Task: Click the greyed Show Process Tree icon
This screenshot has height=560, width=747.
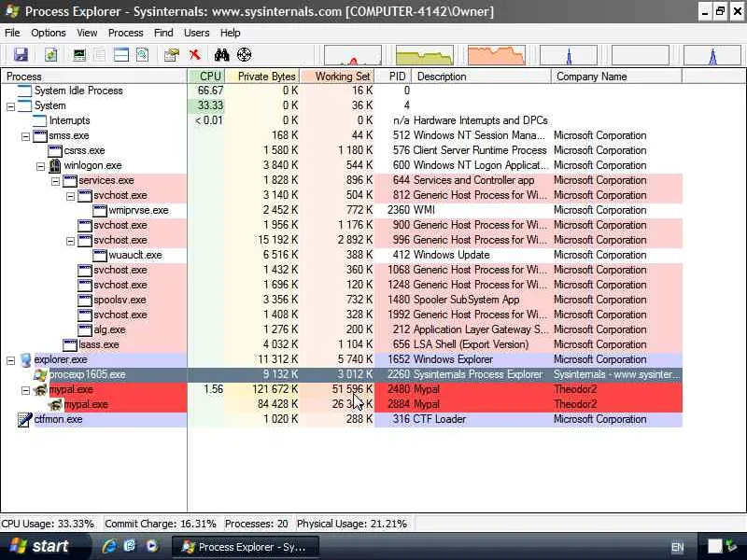Action: tap(100, 55)
